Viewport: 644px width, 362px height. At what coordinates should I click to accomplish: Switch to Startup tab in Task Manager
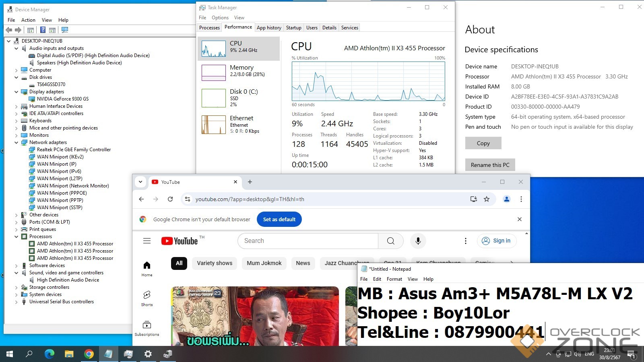(293, 28)
